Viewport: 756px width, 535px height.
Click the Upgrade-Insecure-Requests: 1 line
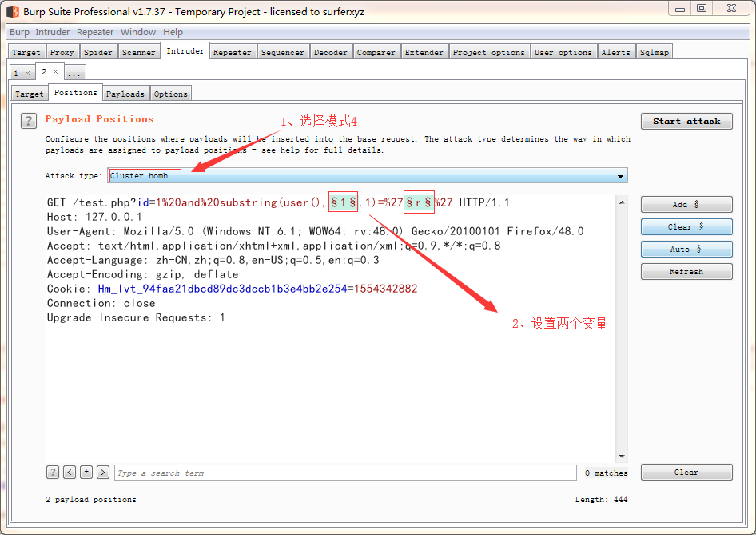(136, 318)
